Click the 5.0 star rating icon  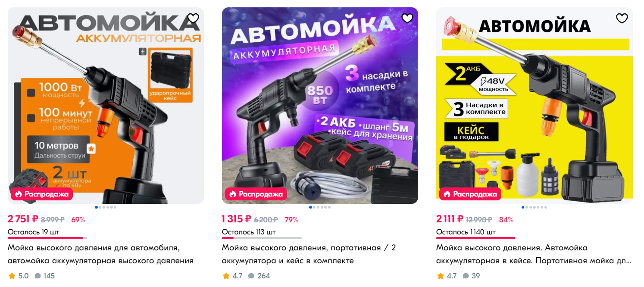[x=12, y=276]
